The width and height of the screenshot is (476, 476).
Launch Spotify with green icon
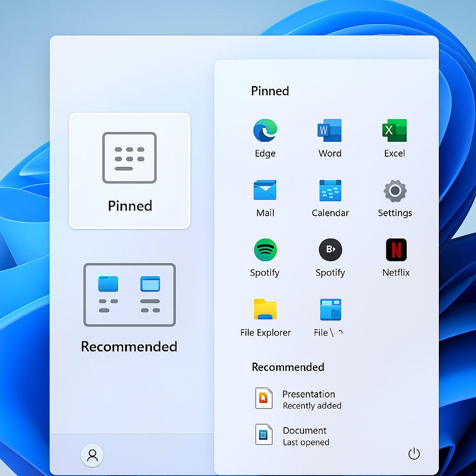click(265, 250)
